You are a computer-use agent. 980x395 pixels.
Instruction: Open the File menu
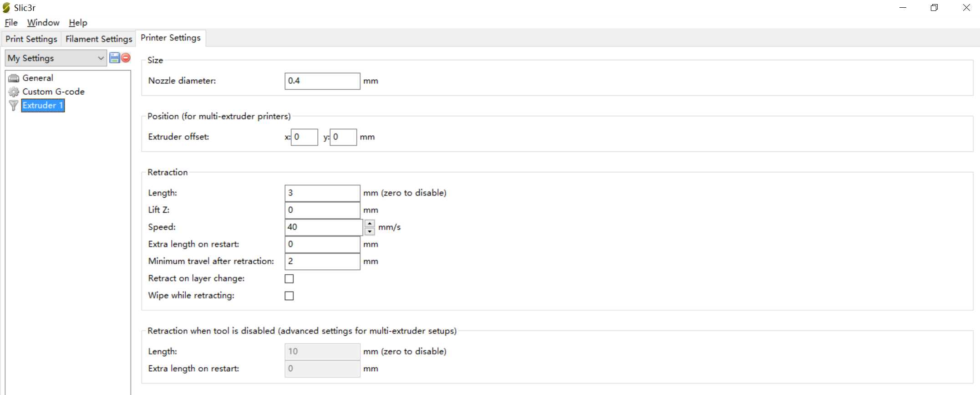11,22
